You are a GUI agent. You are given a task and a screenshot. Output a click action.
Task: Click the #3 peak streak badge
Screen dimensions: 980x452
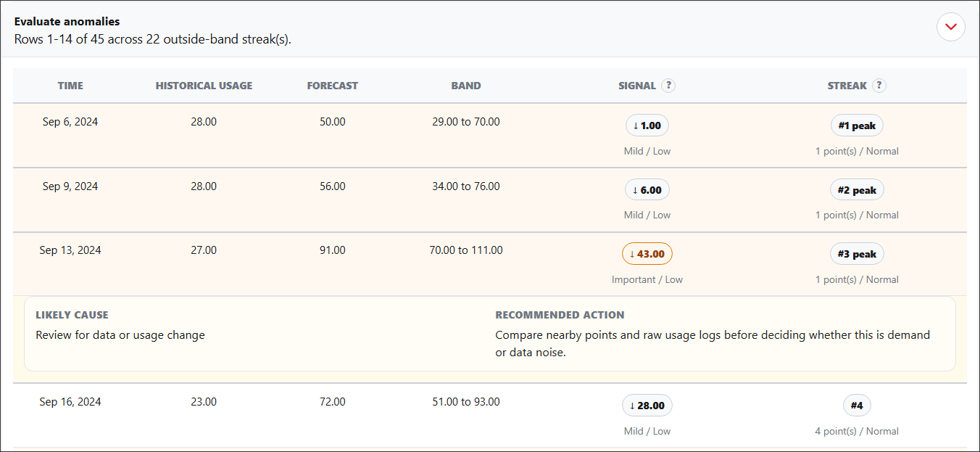(857, 254)
